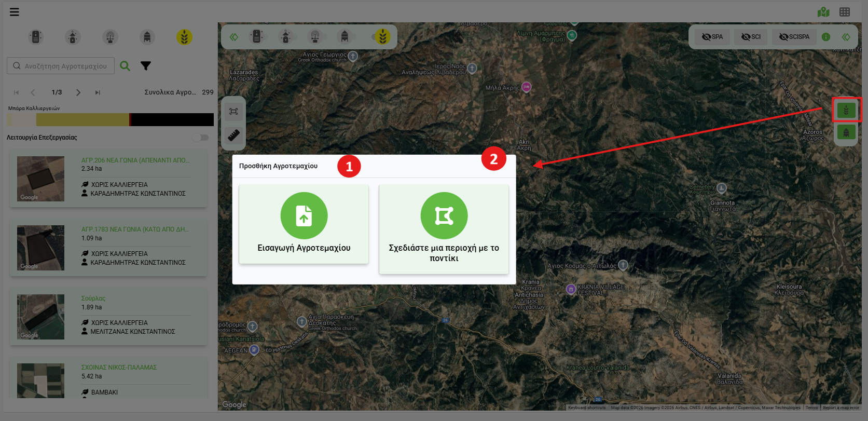Click the green search magnifier icon

(125, 66)
